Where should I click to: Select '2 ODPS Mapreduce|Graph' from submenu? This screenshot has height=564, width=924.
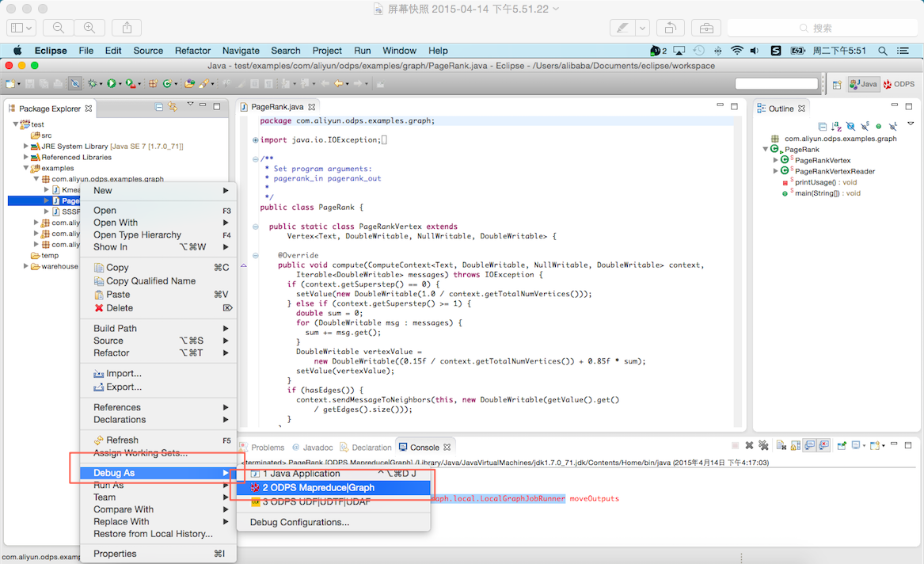point(318,487)
